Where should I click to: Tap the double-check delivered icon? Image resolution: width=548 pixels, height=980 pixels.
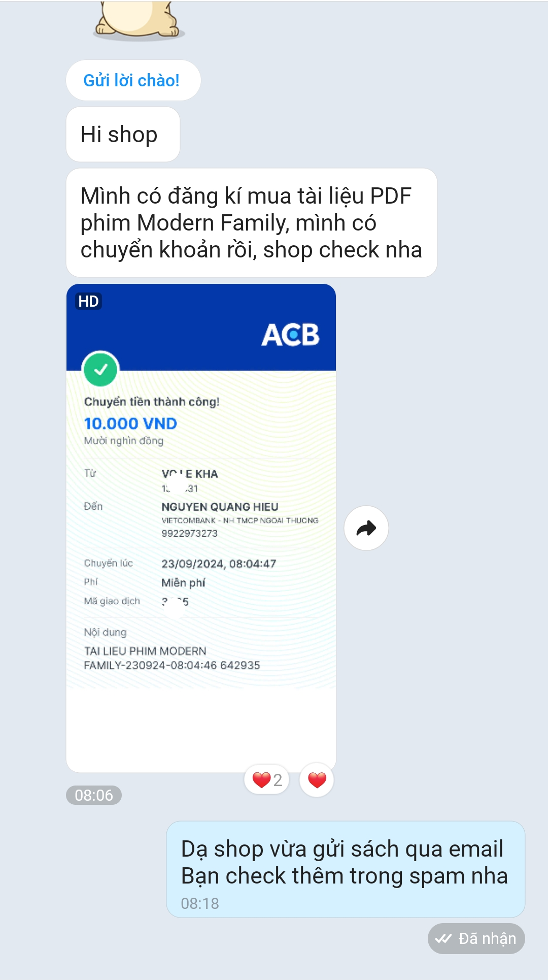(443, 938)
